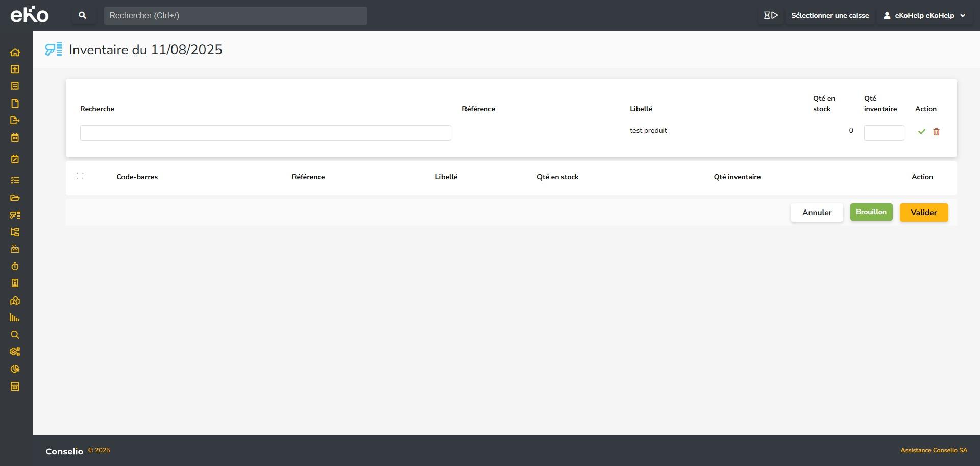
Task: Open the Assistance Conselio SA link
Action: (x=934, y=450)
